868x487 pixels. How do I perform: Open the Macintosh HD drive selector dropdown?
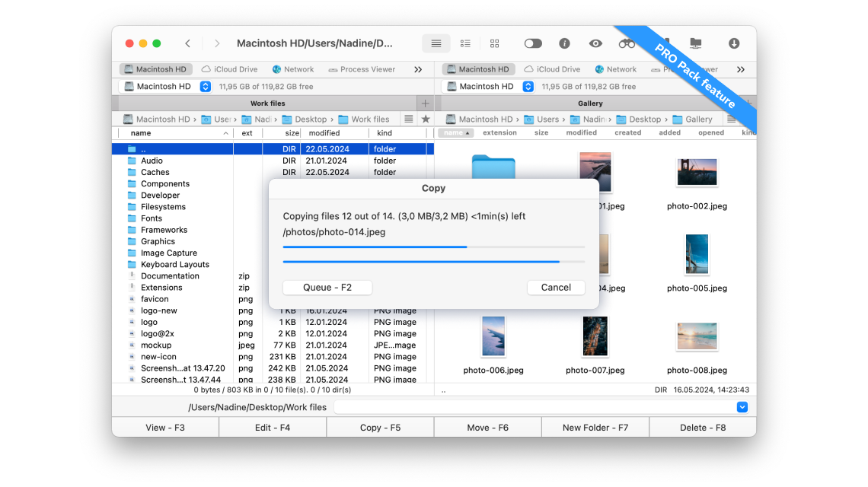205,86
